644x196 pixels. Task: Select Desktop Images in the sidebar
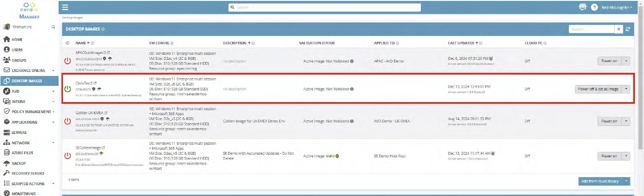pos(29,81)
